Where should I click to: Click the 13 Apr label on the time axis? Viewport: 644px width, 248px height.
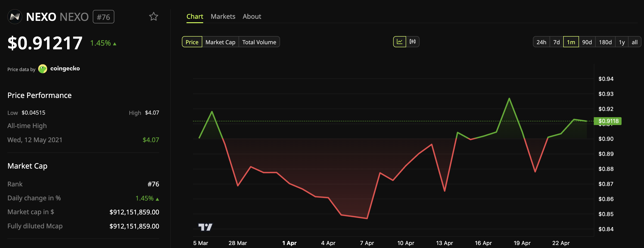[444, 243]
